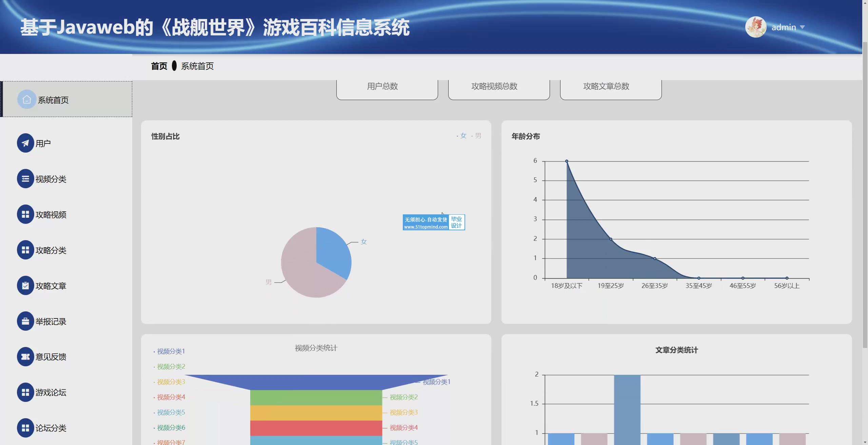The image size is (868, 445).
Task: Click the admin user avatar
Action: (x=755, y=27)
